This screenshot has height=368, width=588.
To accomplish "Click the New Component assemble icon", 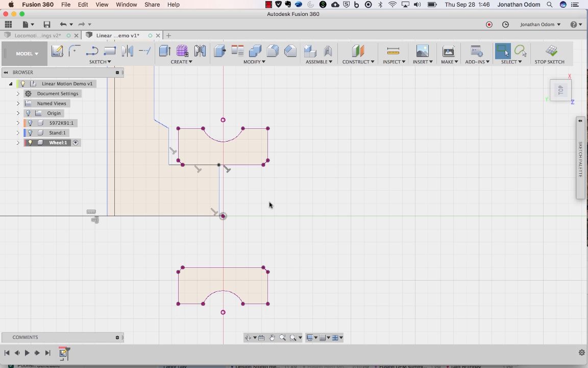I will click(310, 51).
